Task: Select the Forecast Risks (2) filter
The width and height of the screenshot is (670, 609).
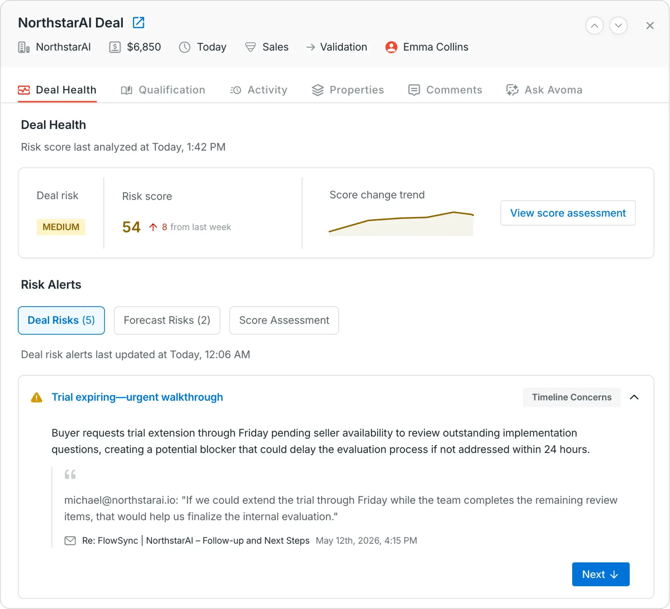Action: click(x=167, y=321)
